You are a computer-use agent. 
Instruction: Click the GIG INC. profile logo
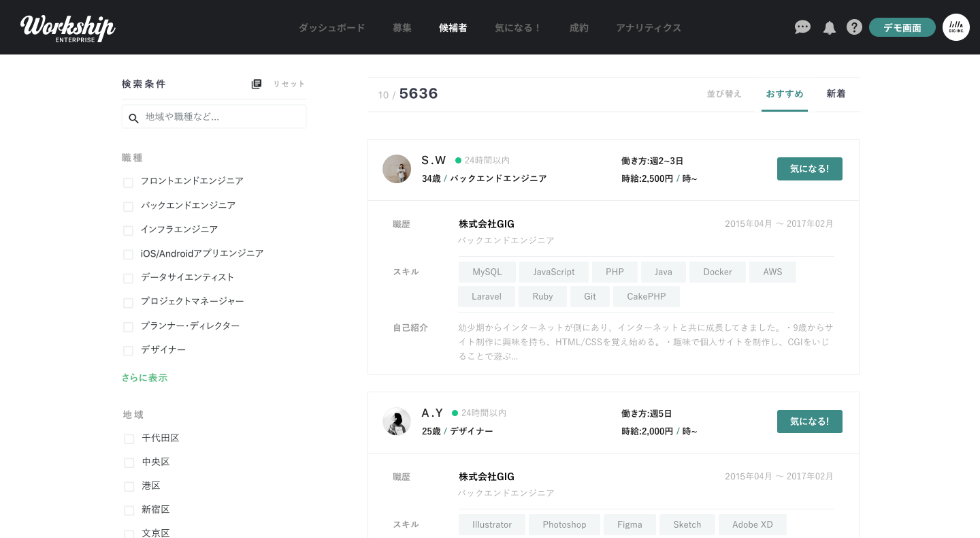pyautogui.click(x=956, y=27)
